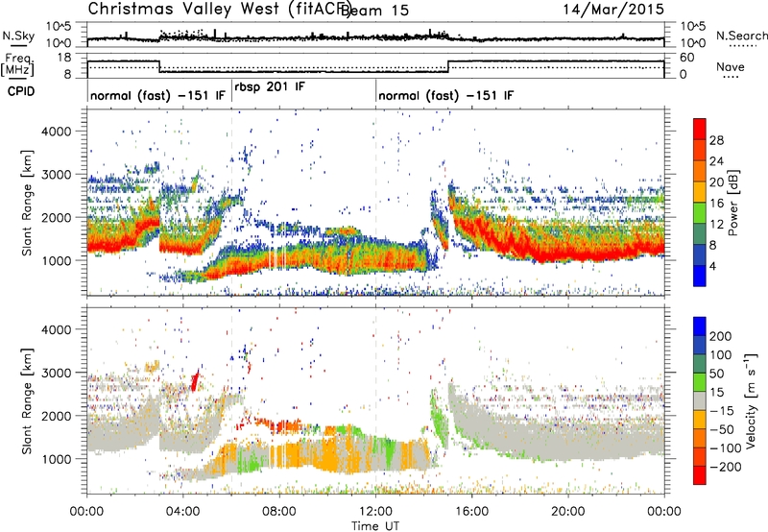This screenshot has width=768, height=532.
Task: Click the 'CPID' label
Action: tap(21, 91)
